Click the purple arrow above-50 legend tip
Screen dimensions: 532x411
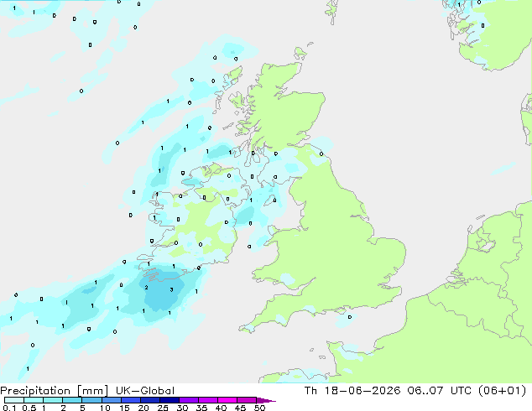266,400
